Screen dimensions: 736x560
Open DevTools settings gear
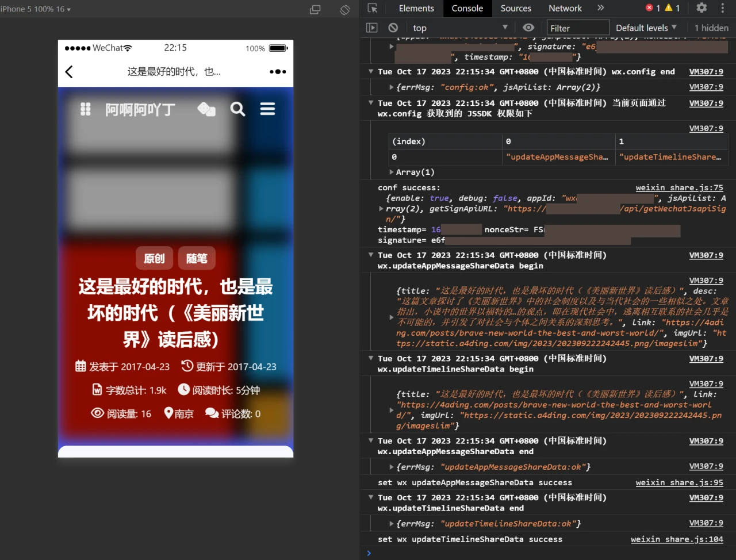(x=701, y=8)
